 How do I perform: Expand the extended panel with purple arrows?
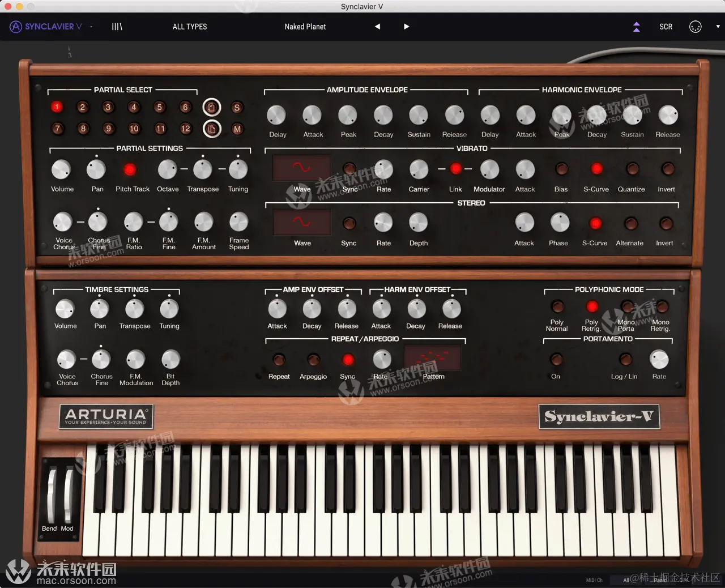(637, 27)
